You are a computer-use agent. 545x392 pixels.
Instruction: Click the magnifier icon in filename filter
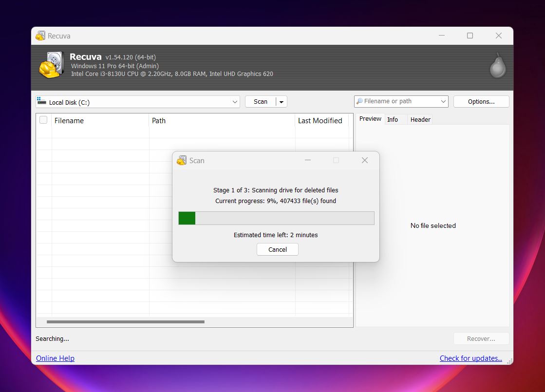(x=359, y=101)
